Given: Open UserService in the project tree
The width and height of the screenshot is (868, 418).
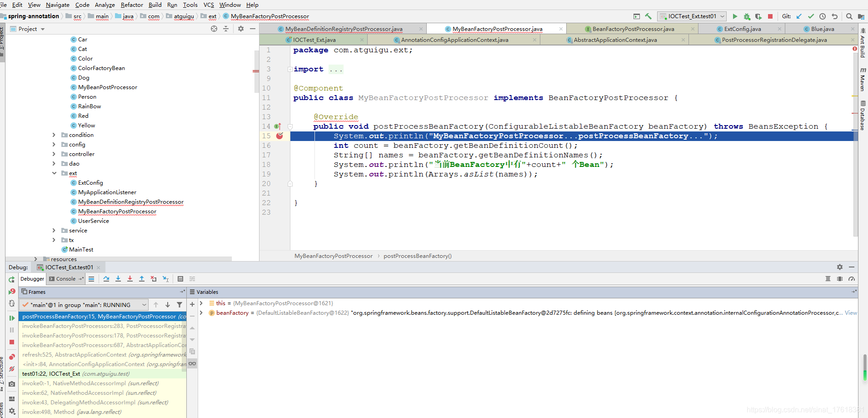Looking at the screenshot, I should 93,221.
